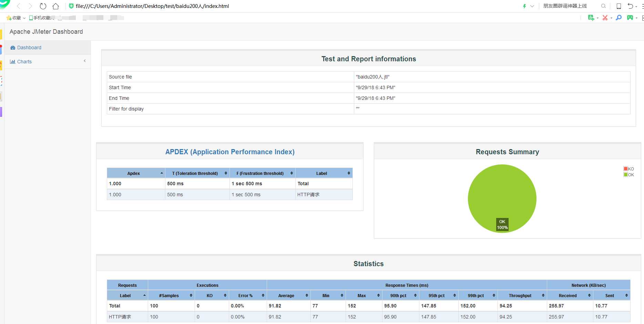This screenshot has width=644, height=324.
Task: Sort Statistics by Max column
Action: click(364, 295)
